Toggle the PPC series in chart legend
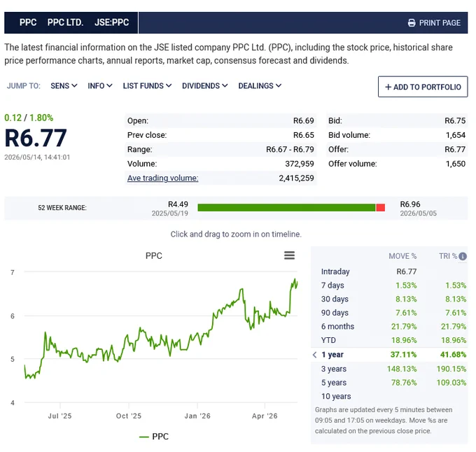Screen dimensions: 476x452 pos(154,437)
